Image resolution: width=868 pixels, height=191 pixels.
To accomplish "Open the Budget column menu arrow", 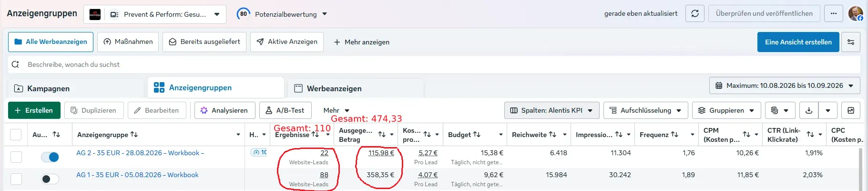I will 501,135.
